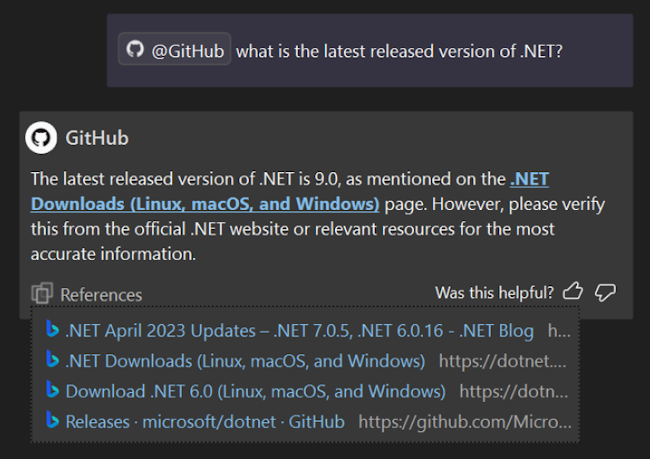Select the @GitHub mention chip
This screenshot has width=650, height=459.
coord(174,49)
